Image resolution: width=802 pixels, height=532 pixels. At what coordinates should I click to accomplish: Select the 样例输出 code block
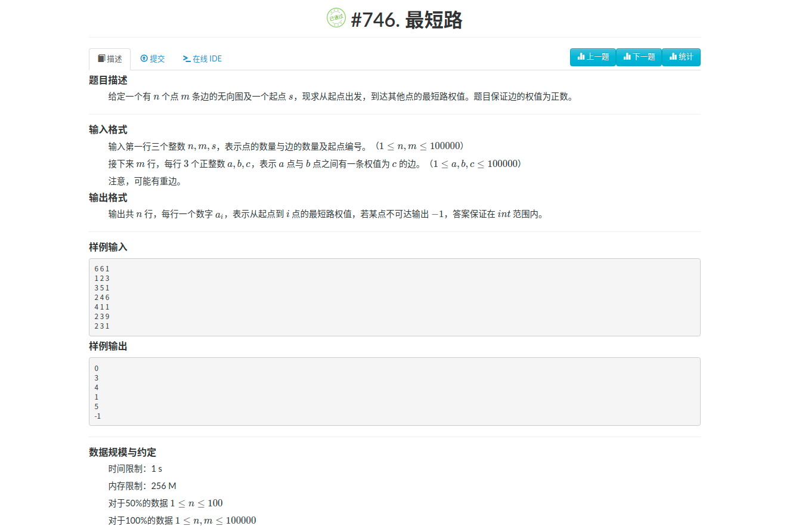[x=394, y=391]
